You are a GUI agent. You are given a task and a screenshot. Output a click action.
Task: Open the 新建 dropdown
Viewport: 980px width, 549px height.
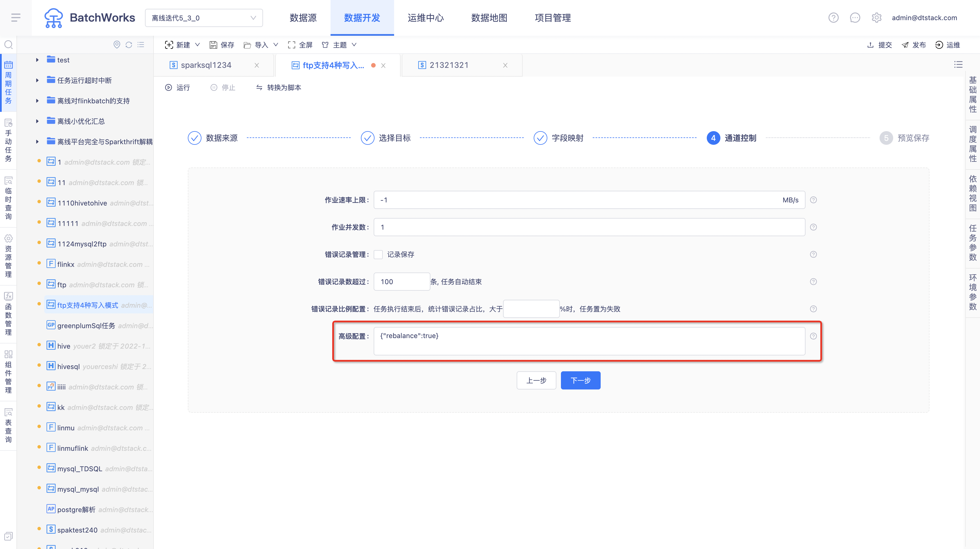182,45
